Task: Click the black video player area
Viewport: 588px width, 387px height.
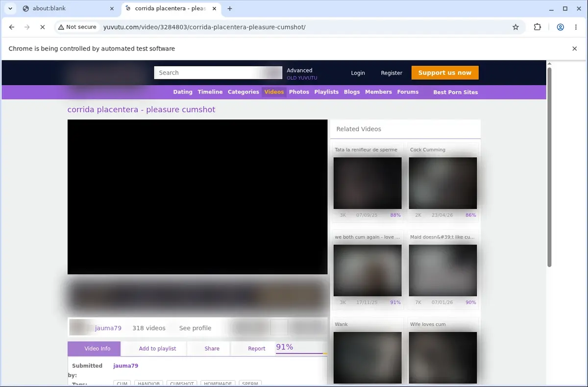Action: coord(197,197)
